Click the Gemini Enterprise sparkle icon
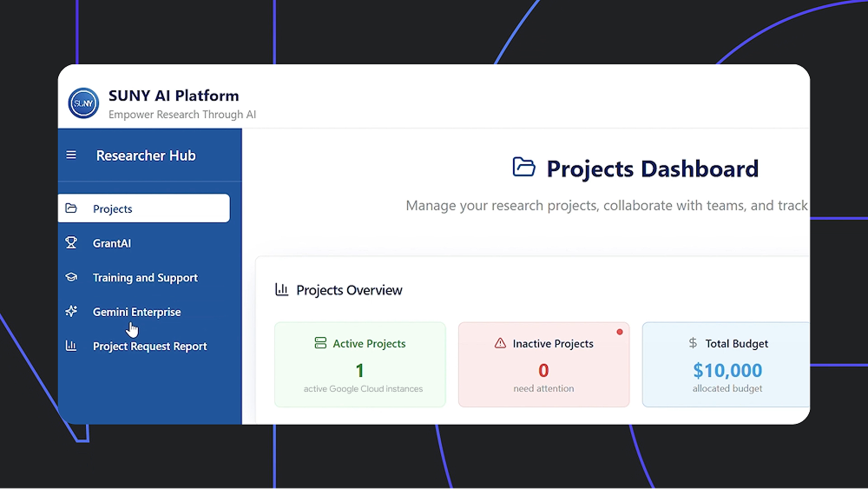This screenshot has height=489, width=868. tap(71, 311)
